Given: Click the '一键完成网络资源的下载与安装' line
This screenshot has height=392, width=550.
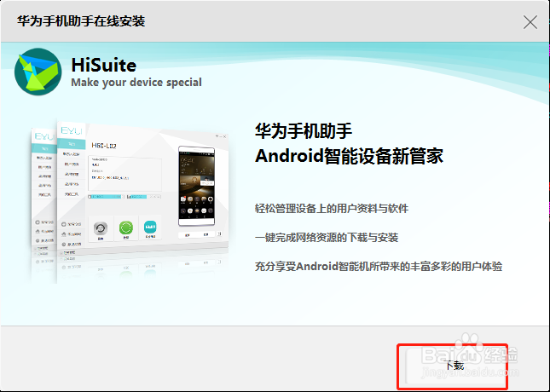Looking at the screenshot, I should [327, 238].
